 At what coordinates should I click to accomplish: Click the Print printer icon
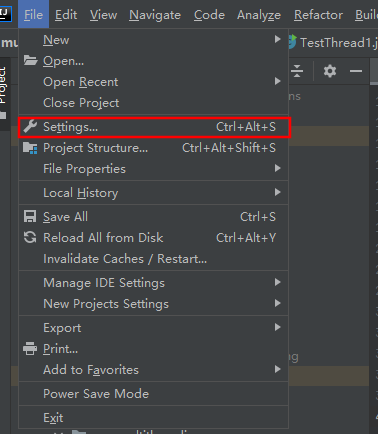30,349
